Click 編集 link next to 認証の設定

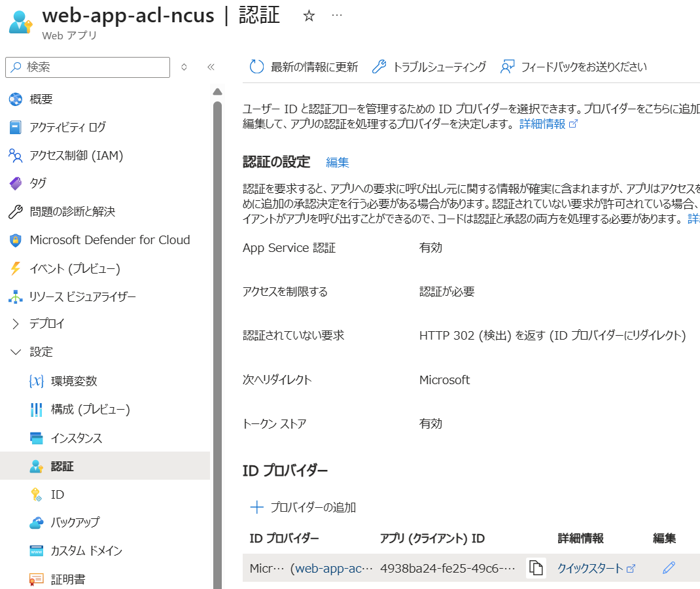[338, 162]
